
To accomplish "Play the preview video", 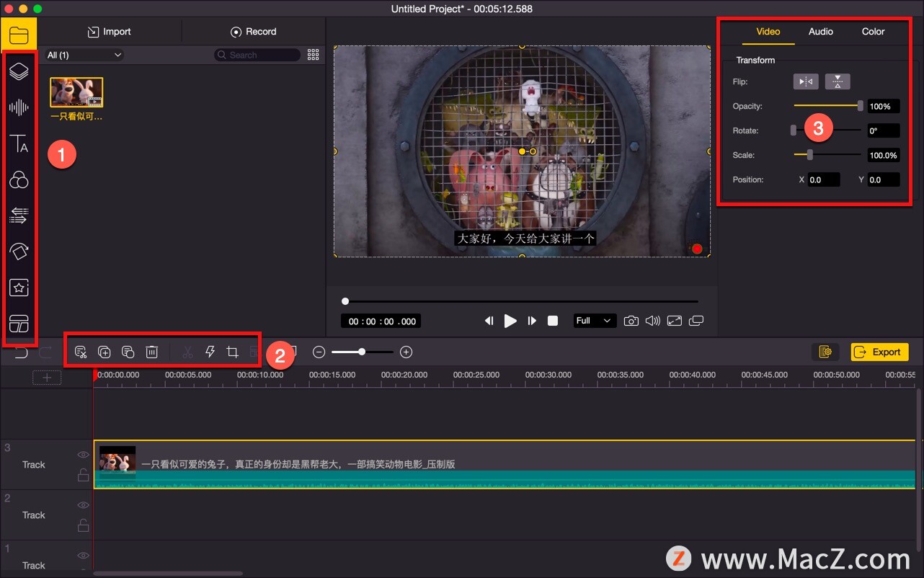I will coord(510,321).
